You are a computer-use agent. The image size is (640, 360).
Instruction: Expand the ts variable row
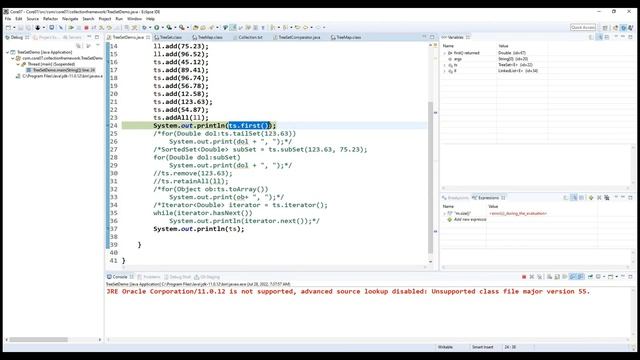(444, 65)
